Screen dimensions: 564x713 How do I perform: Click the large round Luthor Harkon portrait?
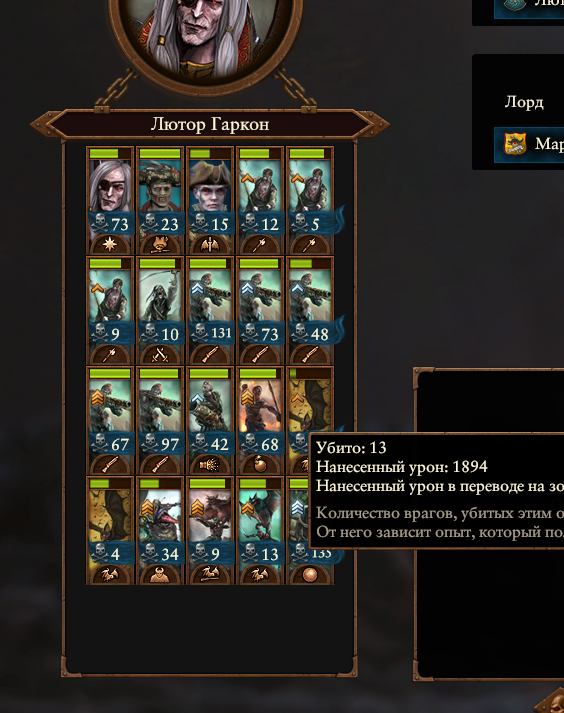click(206, 41)
